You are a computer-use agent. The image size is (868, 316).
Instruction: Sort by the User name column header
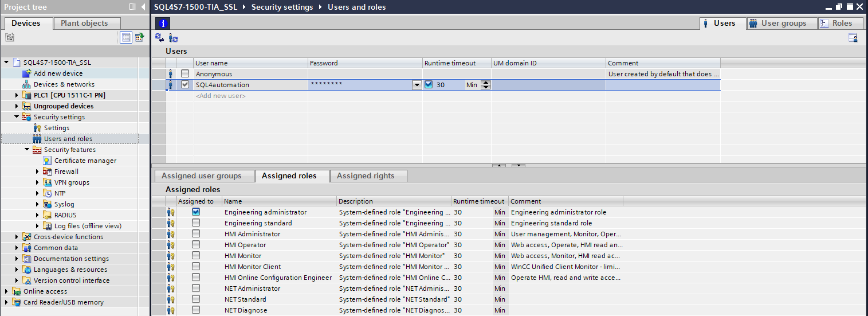(x=251, y=63)
